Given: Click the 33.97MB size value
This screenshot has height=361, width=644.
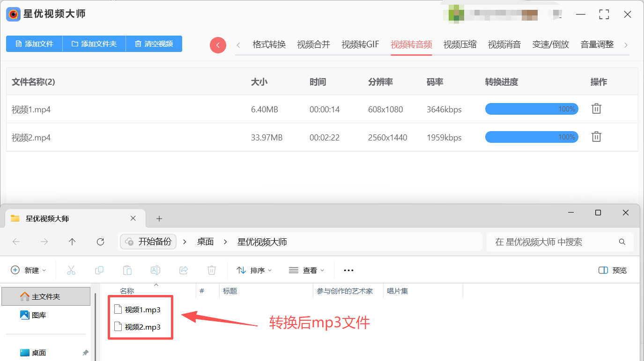Looking at the screenshot, I should point(266,138).
